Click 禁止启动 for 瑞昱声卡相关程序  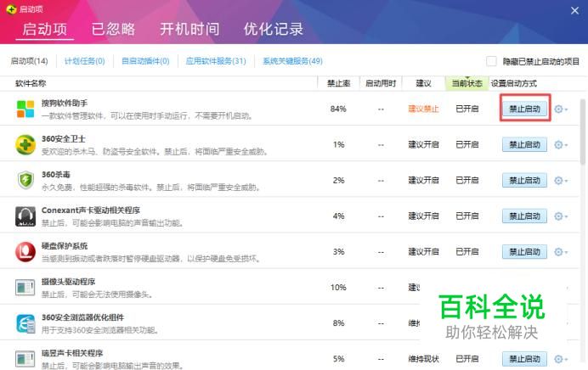coord(524,359)
